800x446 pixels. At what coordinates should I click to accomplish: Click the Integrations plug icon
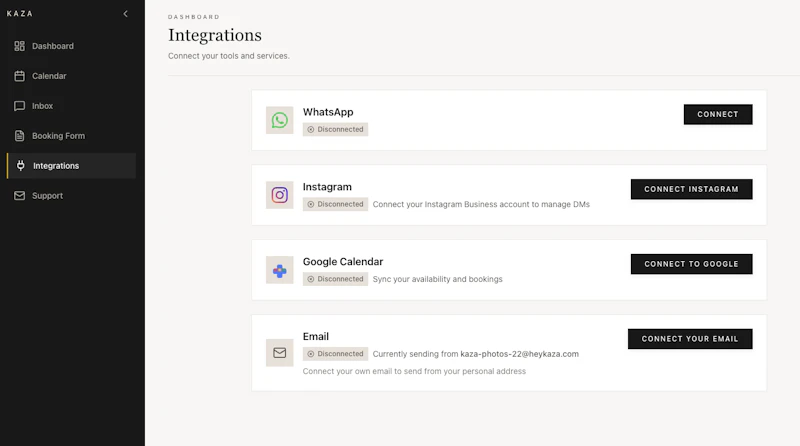pos(20,165)
